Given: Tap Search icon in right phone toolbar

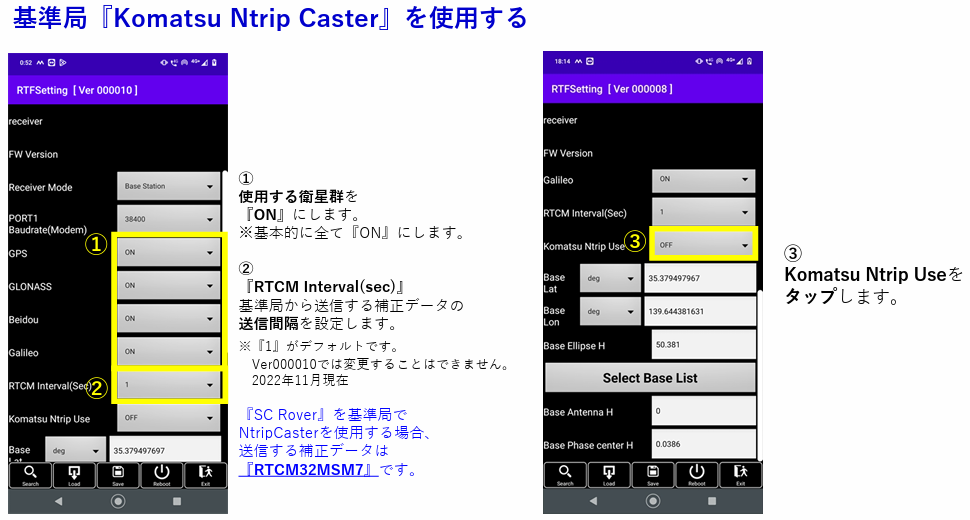Looking at the screenshot, I should 565,474.
